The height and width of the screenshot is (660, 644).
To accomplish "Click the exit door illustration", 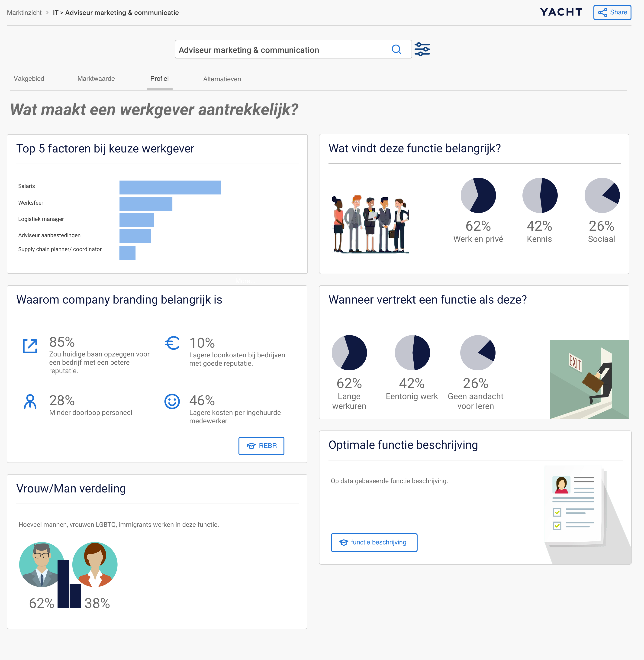I will point(589,379).
